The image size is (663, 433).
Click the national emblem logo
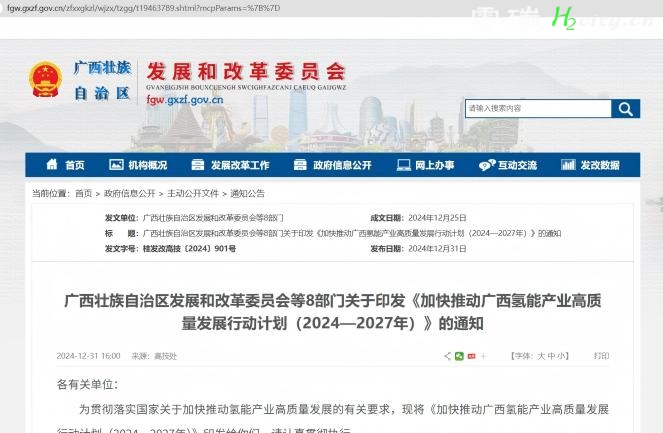[45, 79]
